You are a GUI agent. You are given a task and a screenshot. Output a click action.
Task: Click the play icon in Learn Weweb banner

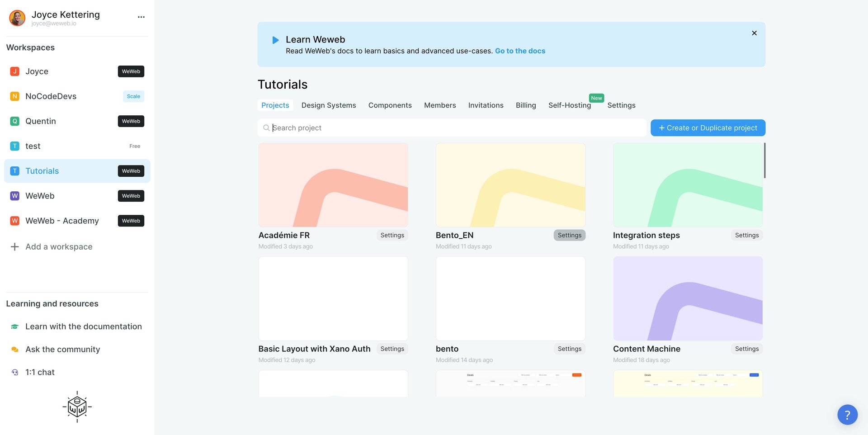point(275,40)
